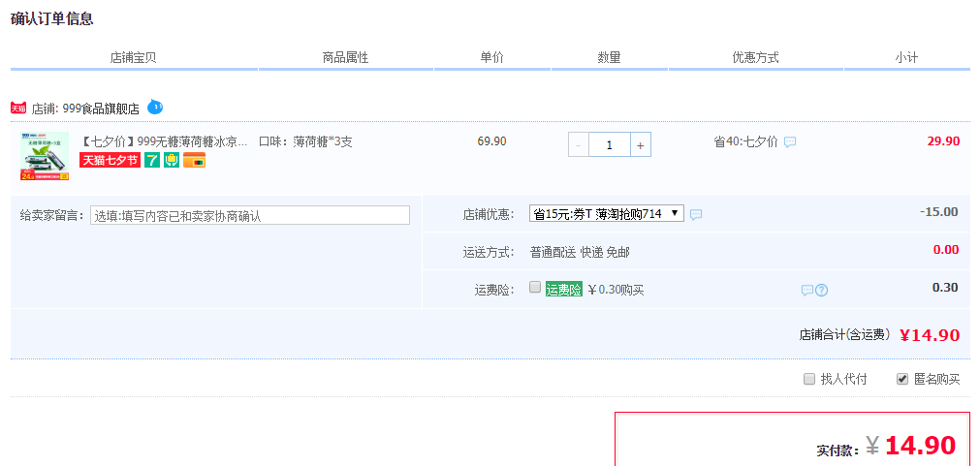Click the ¥0.30购买 insurance text

(x=616, y=290)
